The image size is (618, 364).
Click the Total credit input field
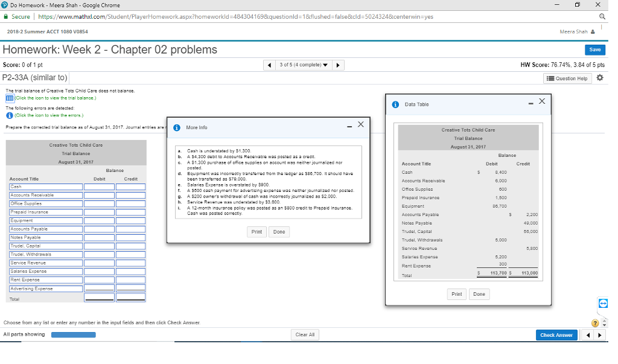tap(130, 298)
